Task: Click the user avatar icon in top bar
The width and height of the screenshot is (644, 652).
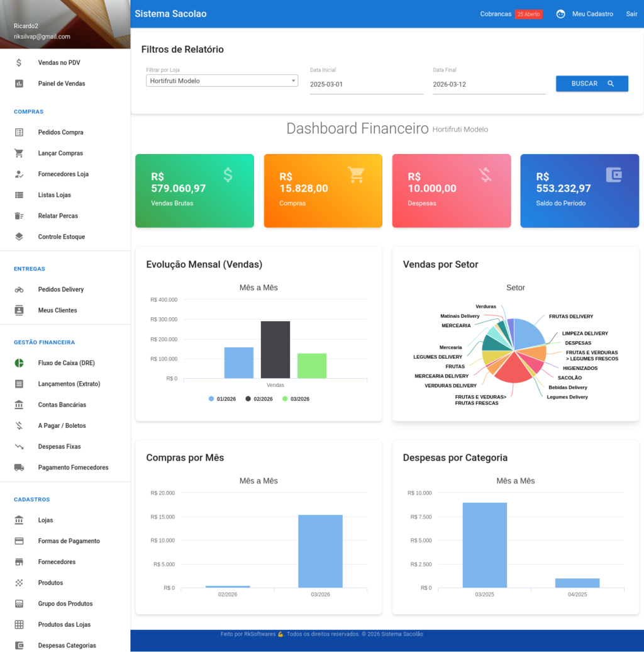Action: point(560,14)
